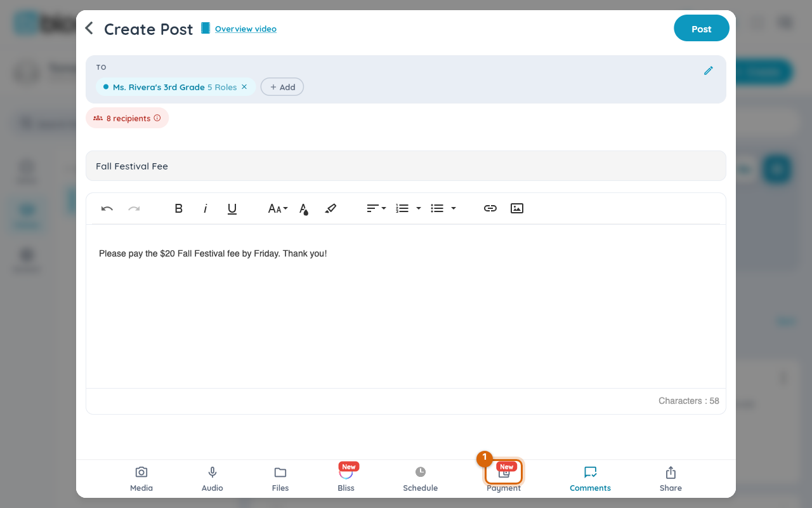Click into the post body text

213,253
